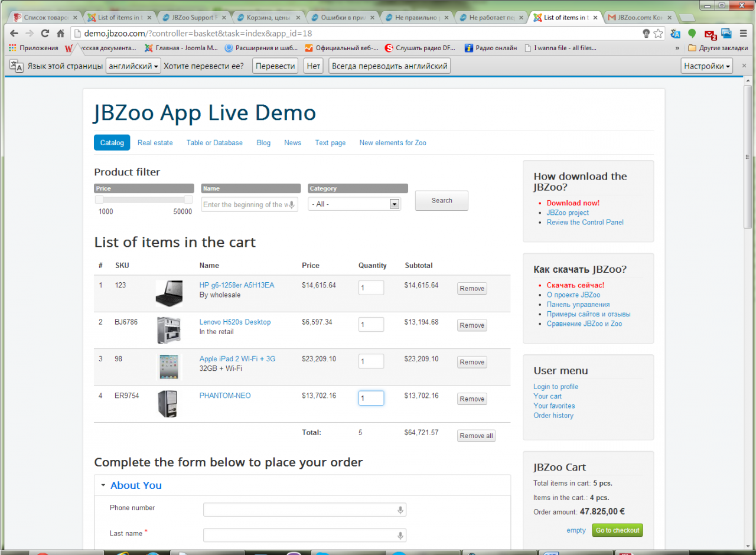Remove Apple iPad 2 from cart
756x555 pixels.
pyautogui.click(x=472, y=362)
